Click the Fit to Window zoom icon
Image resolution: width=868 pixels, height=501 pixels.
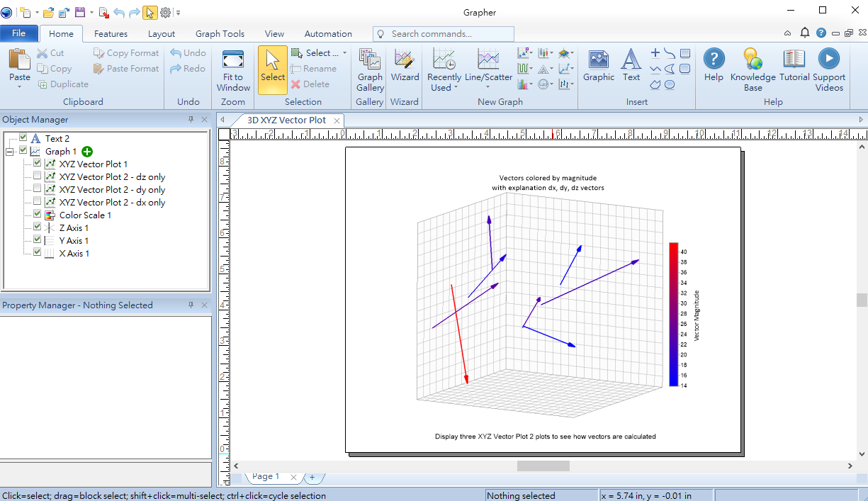[x=233, y=70]
